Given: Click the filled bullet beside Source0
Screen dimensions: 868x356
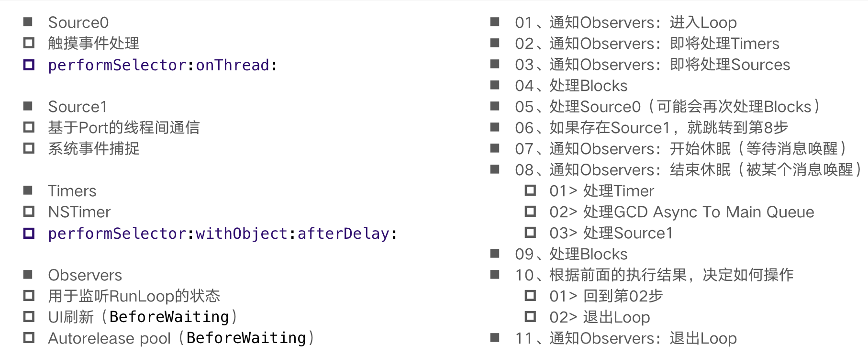Looking at the screenshot, I should [28, 22].
